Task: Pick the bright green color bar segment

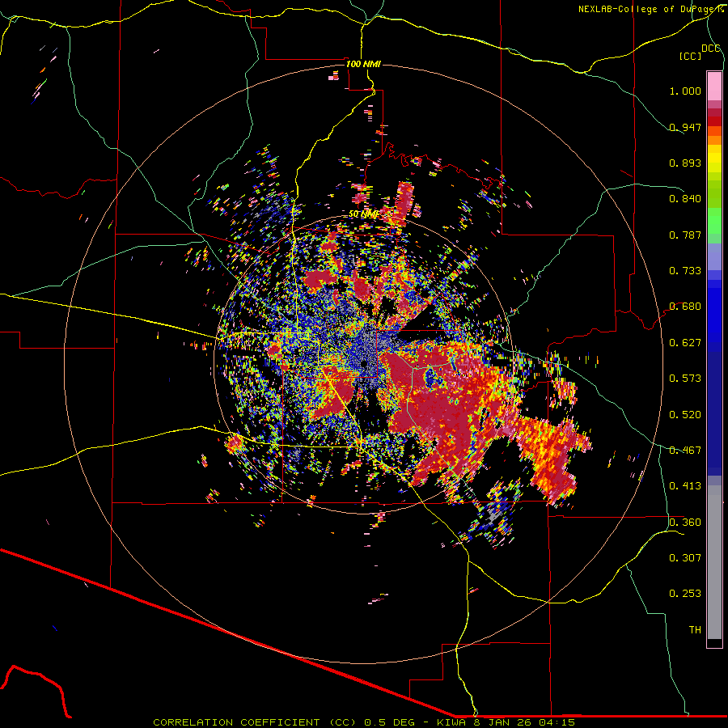Action: point(714,221)
